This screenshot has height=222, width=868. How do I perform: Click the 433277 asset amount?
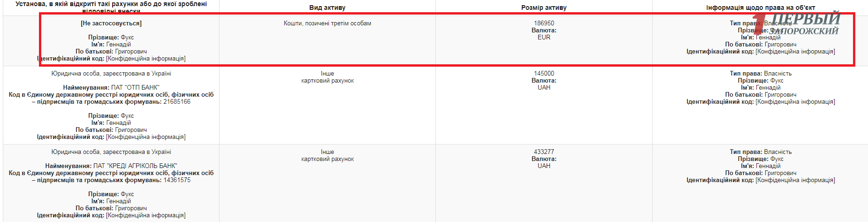(544, 152)
